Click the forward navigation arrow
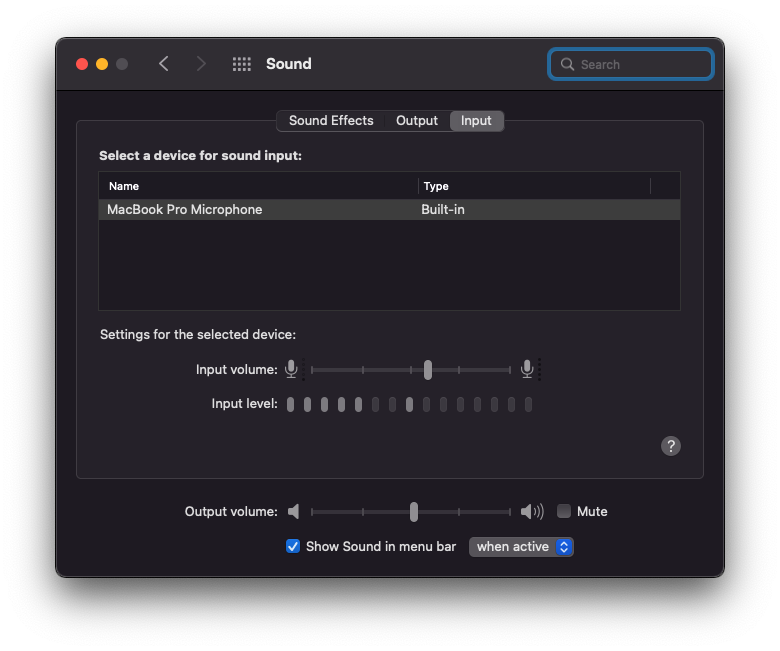Image resolution: width=780 pixels, height=651 pixels. pos(201,64)
